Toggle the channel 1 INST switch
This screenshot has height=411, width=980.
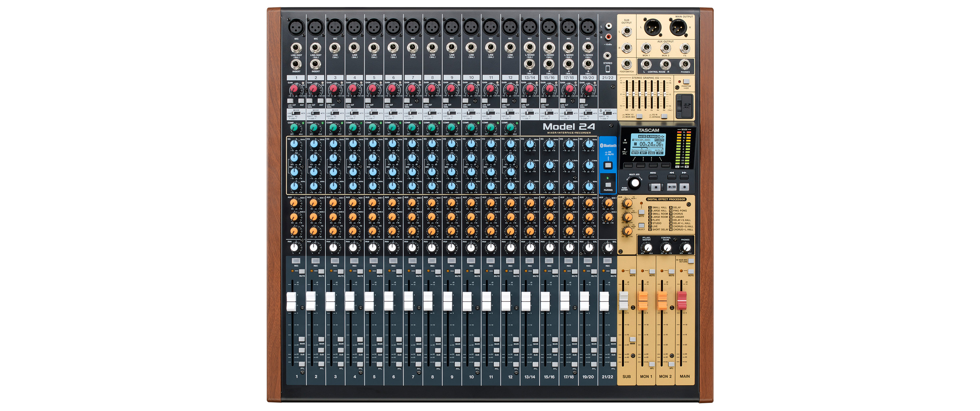[301, 101]
